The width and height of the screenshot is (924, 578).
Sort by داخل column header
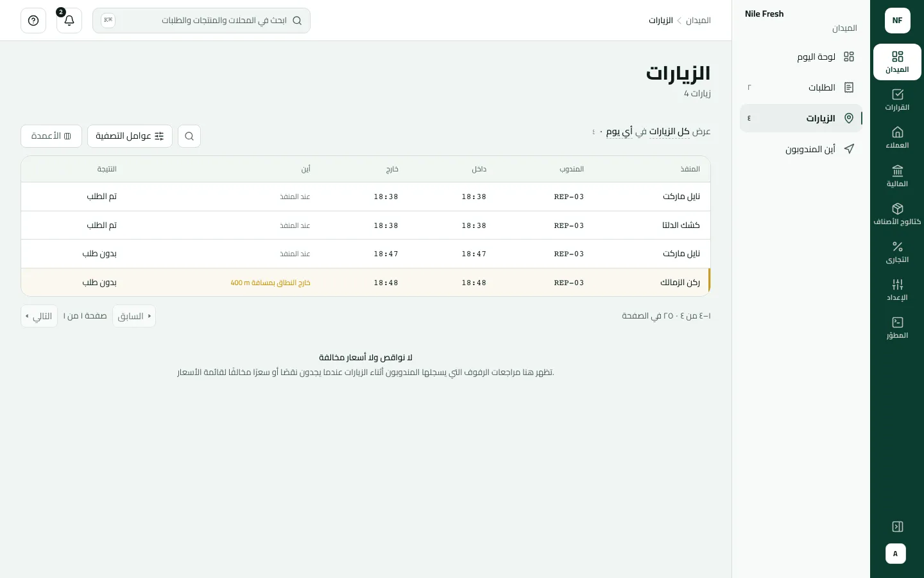pyautogui.click(x=479, y=169)
